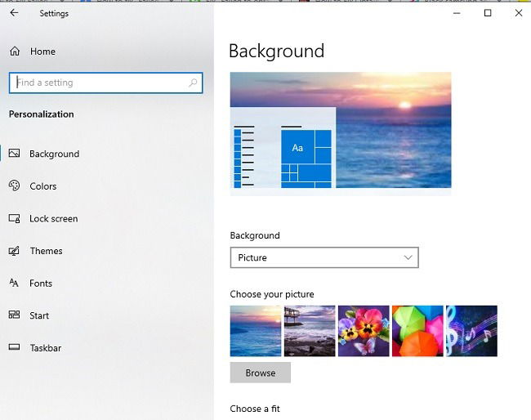
Task: Click the Start tiles icon
Action: (14, 315)
